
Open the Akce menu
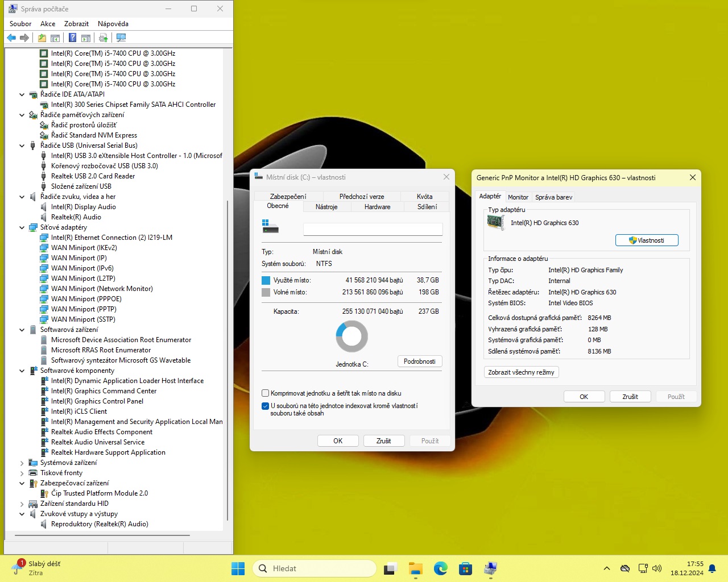point(48,24)
